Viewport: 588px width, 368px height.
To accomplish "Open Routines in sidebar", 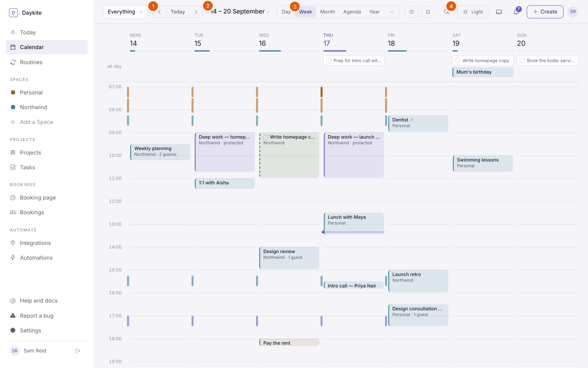I will 47,62.
